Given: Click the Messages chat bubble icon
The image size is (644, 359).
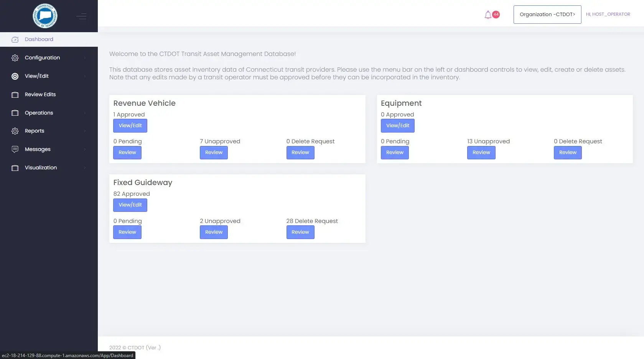Looking at the screenshot, I should pyautogui.click(x=15, y=149).
